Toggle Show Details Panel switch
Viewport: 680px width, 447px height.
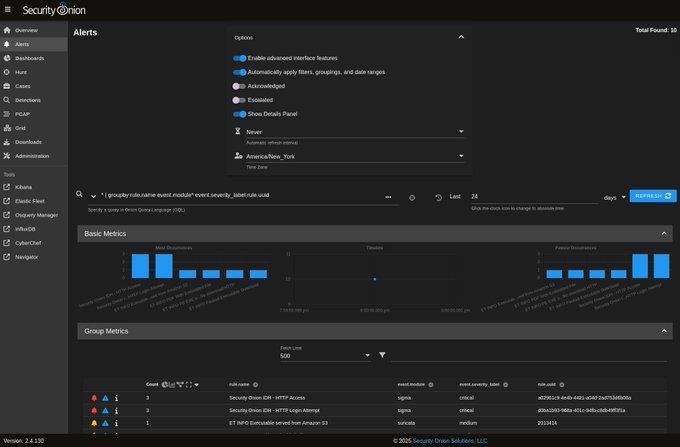pos(239,114)
